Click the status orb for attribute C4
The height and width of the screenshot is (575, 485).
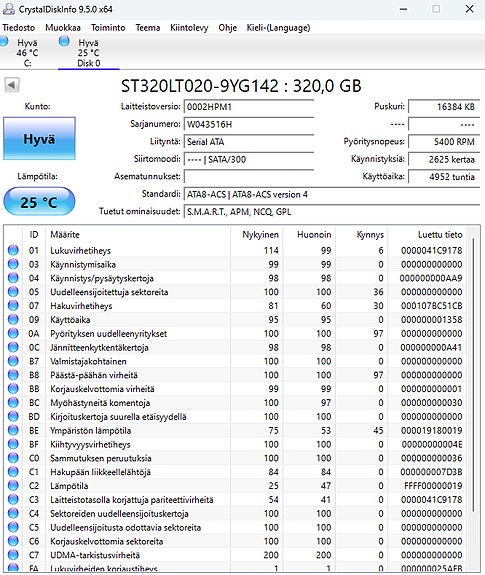coord(13,513)
